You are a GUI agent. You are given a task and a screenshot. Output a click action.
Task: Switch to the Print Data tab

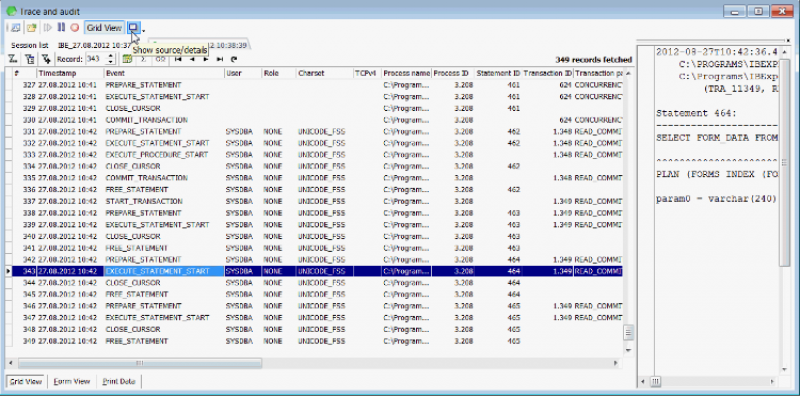(x=119, y=381)
